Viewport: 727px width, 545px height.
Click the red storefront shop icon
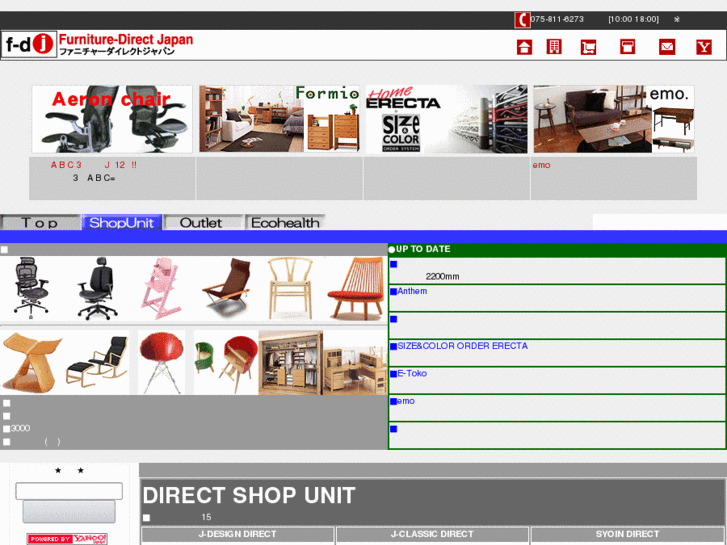pos(627,47)
